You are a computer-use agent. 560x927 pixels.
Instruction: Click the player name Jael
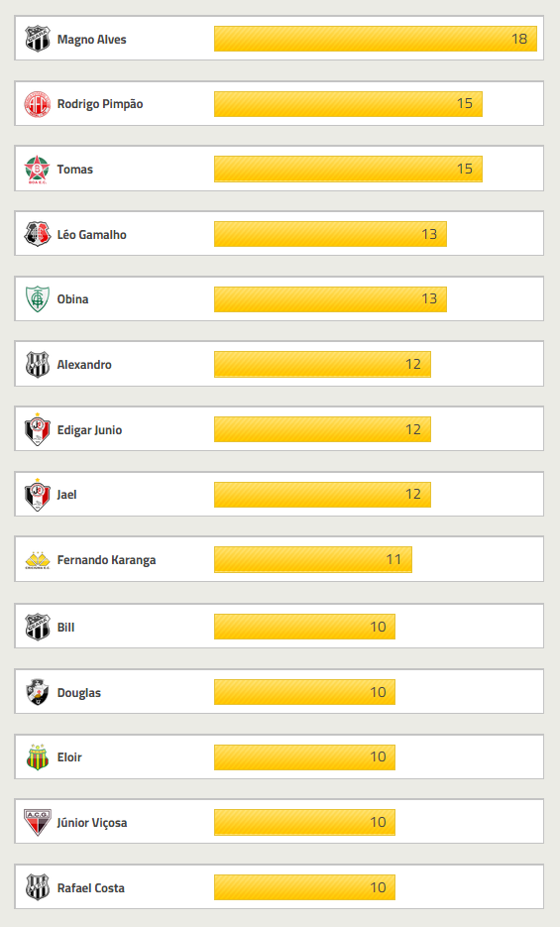(66, 495)
